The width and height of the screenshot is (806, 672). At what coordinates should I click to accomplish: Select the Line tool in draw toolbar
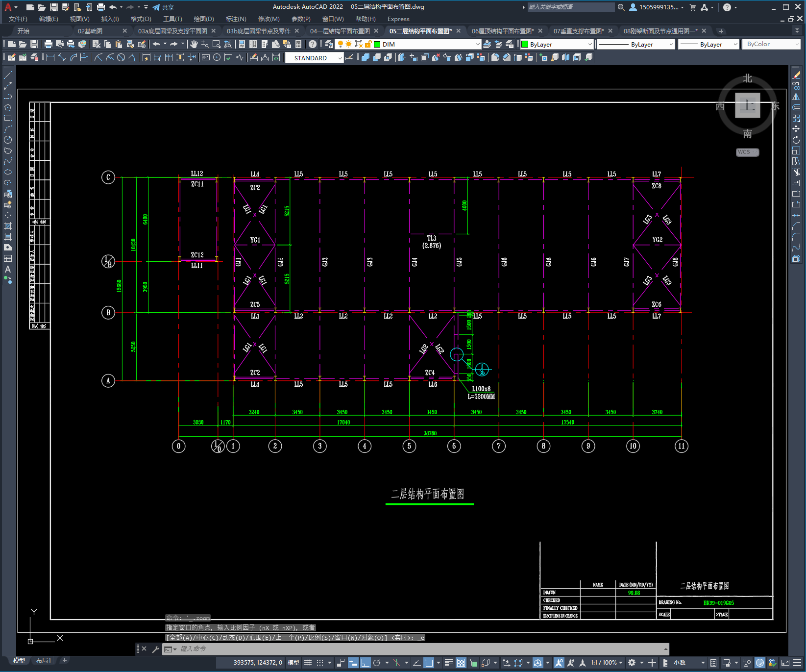tap(8, 75)
